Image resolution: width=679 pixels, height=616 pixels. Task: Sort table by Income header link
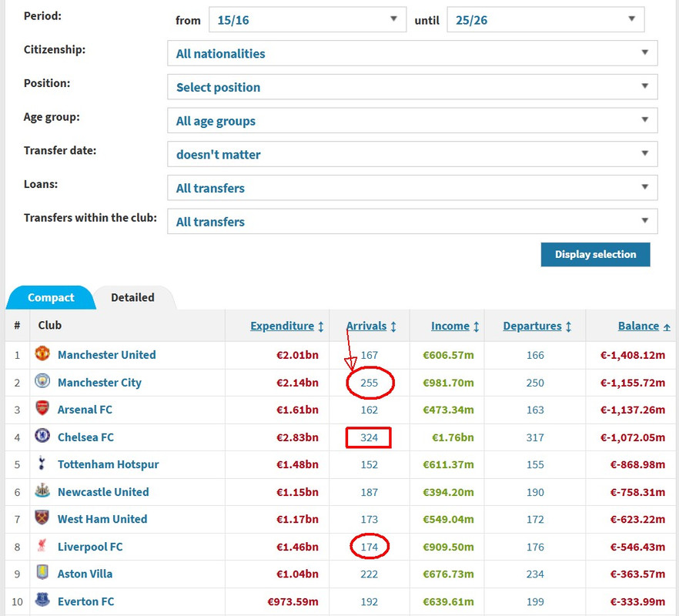coord(450,326)
